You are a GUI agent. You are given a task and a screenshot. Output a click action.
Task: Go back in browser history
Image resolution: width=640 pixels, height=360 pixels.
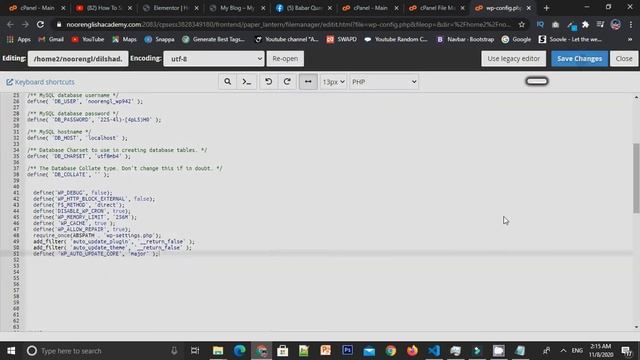coord(10,24)
